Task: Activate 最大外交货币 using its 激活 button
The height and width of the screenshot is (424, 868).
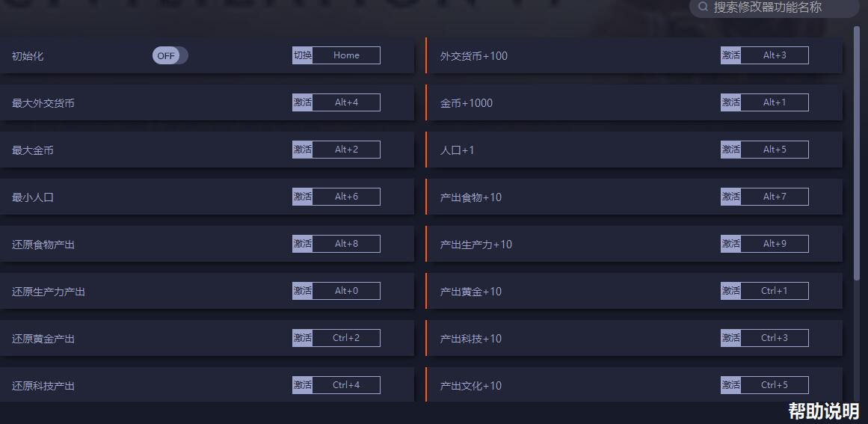Action: tap(302, 102)
